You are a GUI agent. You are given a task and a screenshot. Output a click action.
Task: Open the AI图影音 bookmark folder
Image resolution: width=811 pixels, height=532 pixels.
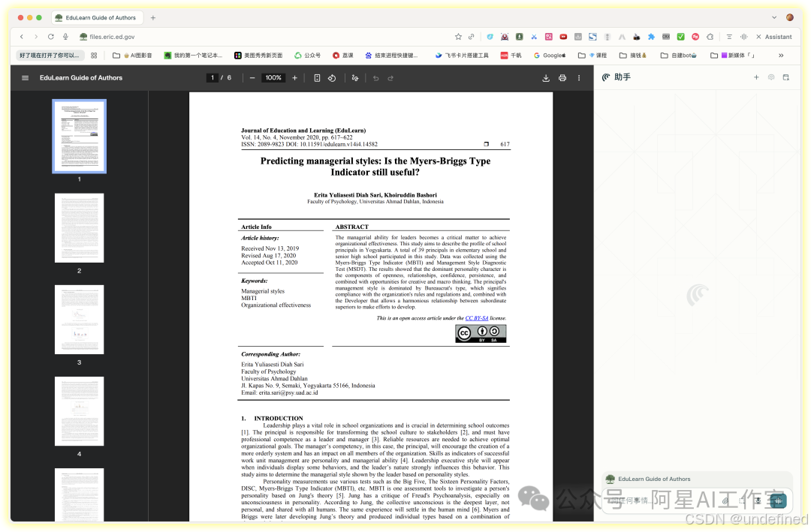(x=132, y=56)
